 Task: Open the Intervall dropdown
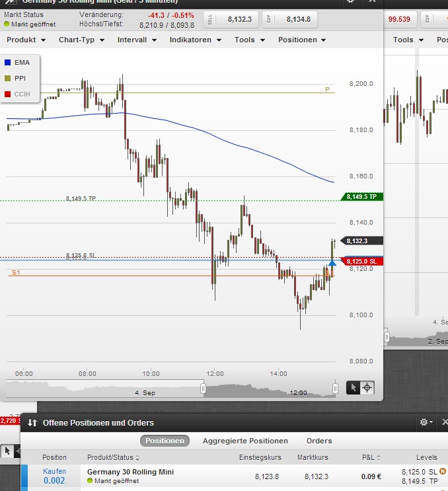[137, 40]
